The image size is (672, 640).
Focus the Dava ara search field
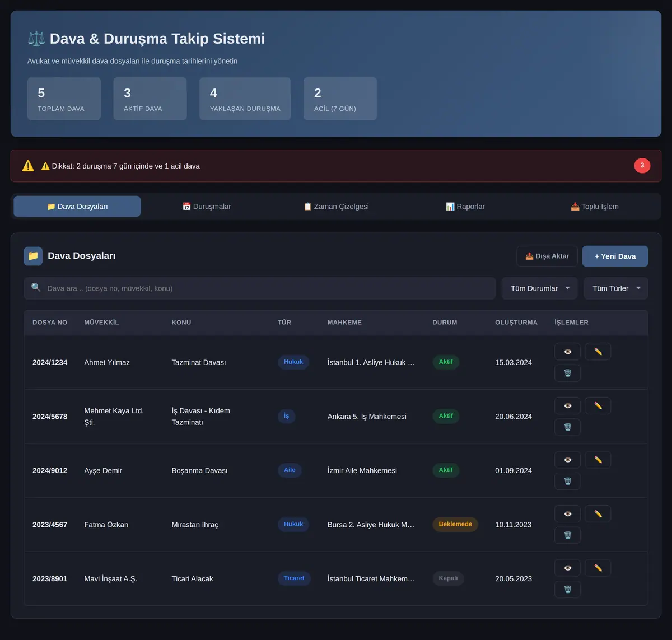click(260, 288)
